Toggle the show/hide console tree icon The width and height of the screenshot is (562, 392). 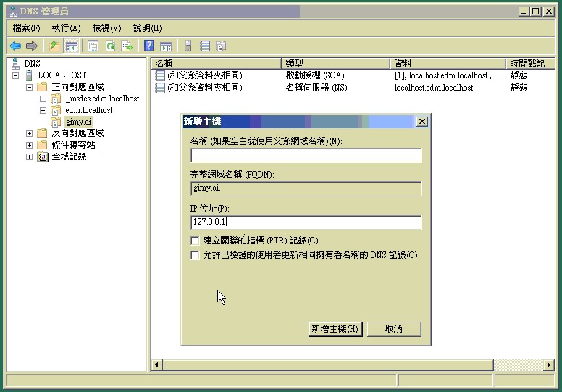click(x=72, y=46)
